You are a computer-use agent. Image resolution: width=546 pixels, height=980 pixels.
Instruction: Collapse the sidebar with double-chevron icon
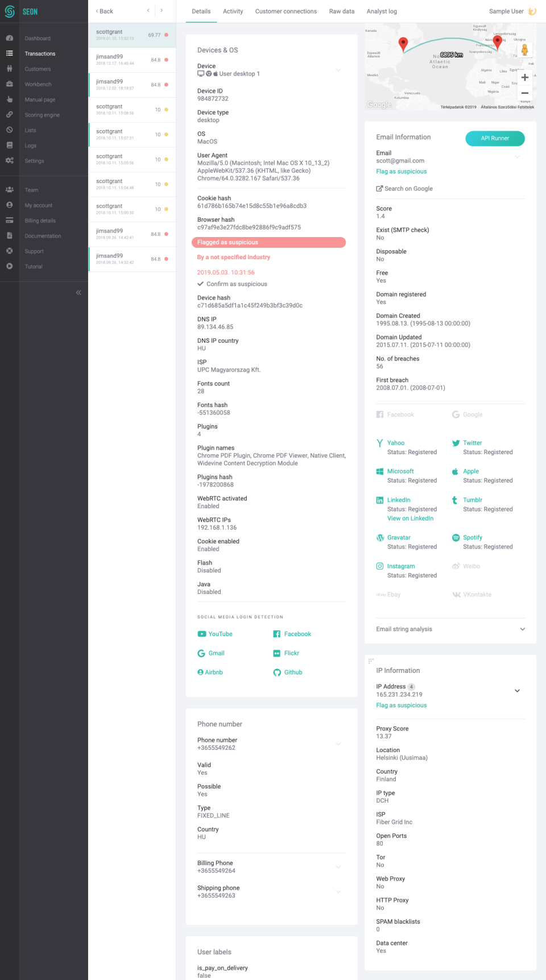78,292
